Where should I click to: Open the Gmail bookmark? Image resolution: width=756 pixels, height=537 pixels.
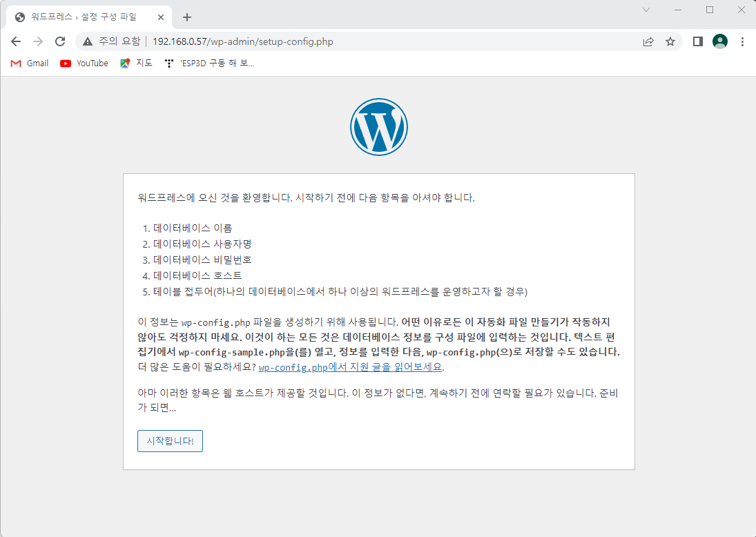(30, 63)
